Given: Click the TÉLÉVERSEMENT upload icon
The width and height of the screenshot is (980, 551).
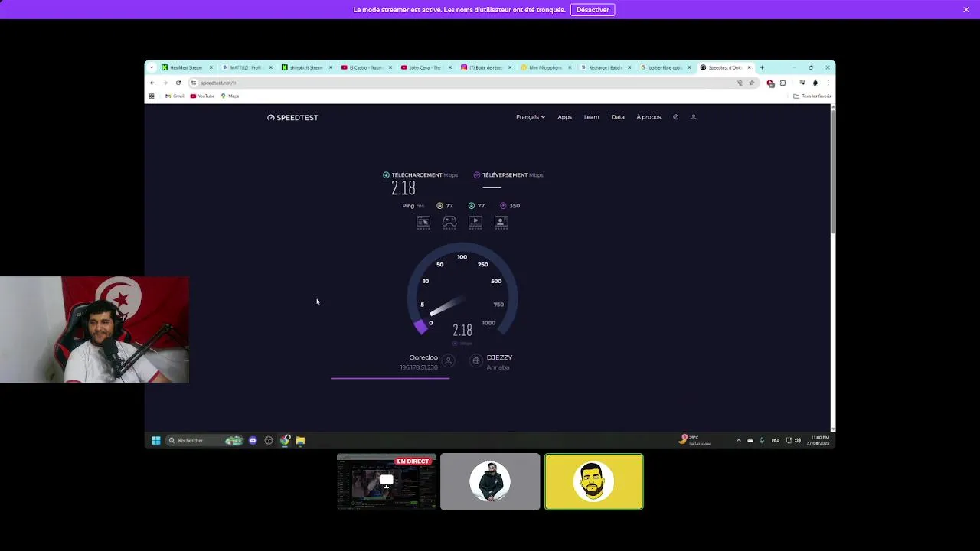Looking at the screenshot, I should point(477,175).
